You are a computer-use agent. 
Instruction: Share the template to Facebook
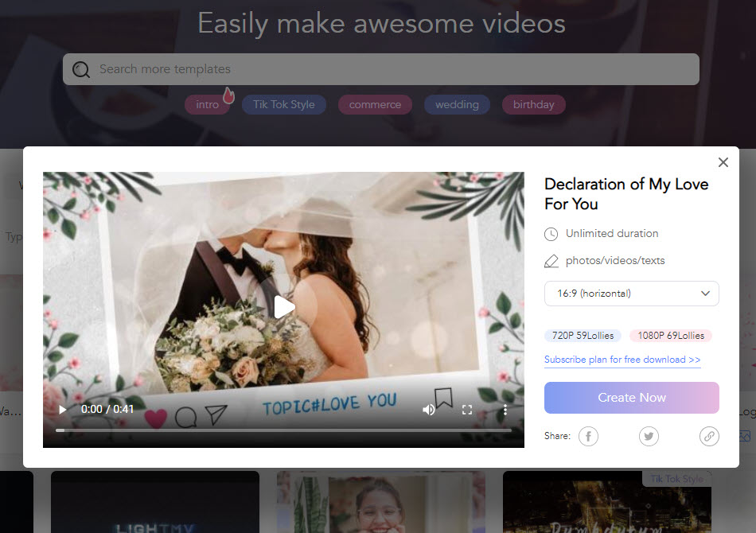pyautogui.click(x=588, y=436)
